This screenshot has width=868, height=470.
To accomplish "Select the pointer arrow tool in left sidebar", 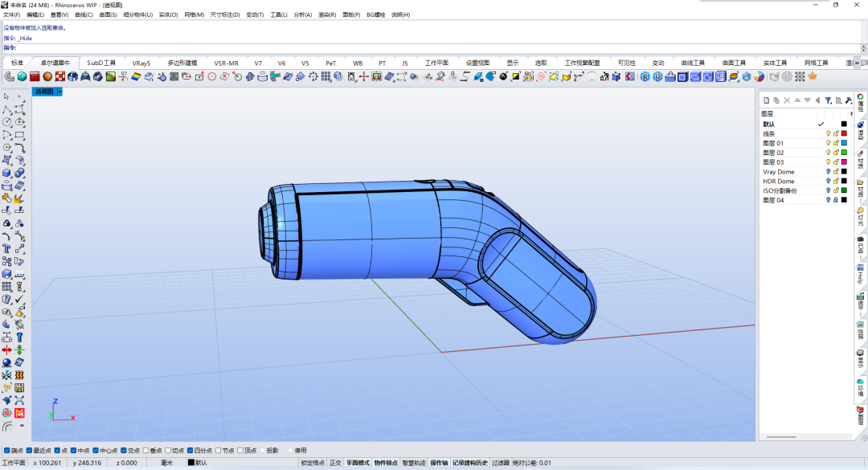I will point(6,96).
